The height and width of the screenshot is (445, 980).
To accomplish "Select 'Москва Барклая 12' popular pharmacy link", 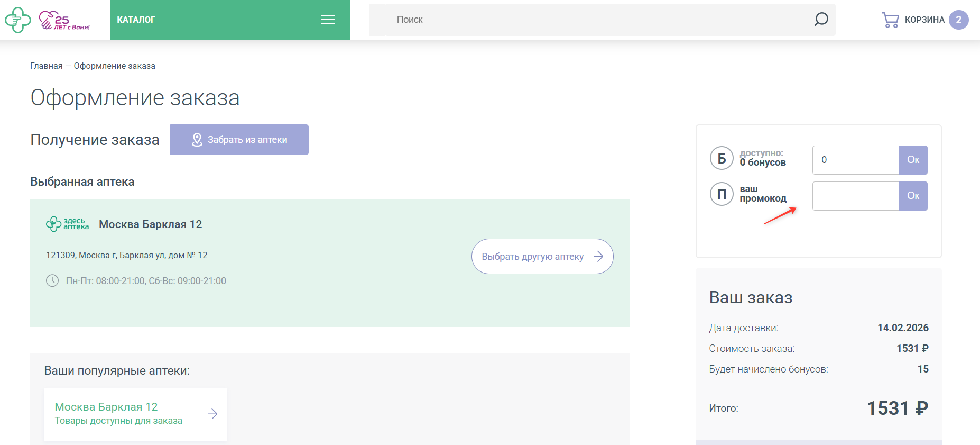I will (x=106, y=407).
